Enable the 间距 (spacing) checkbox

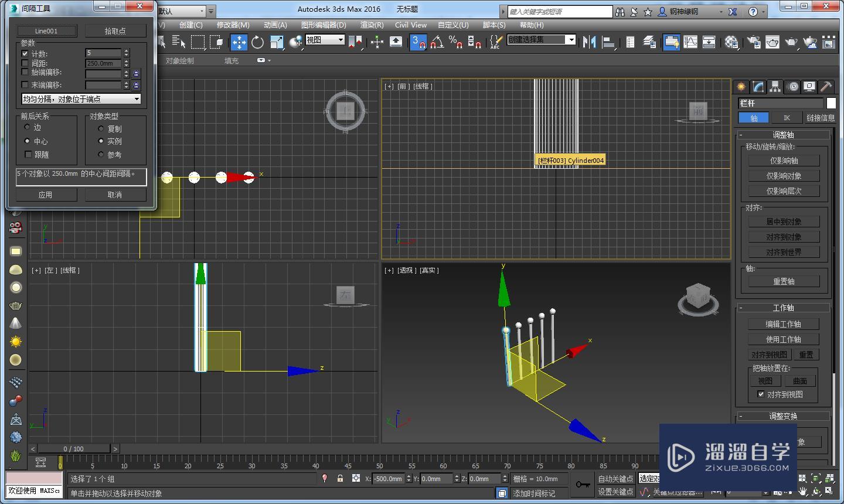(x=25, y=63)
